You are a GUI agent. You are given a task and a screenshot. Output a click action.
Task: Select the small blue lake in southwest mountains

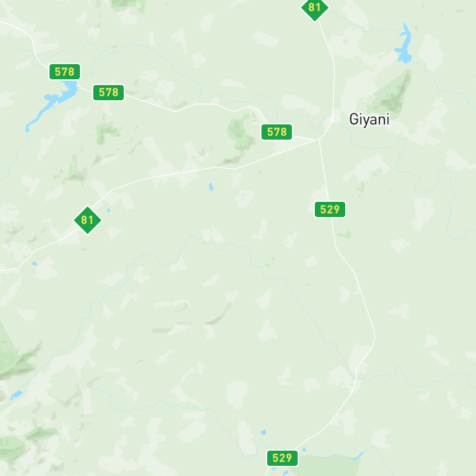pos(16,395)
